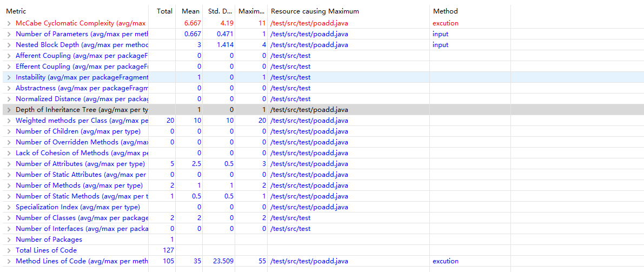
Task: Expand the Total Lines of Code row
Action: pyautogui.click(x=9, y=250)
